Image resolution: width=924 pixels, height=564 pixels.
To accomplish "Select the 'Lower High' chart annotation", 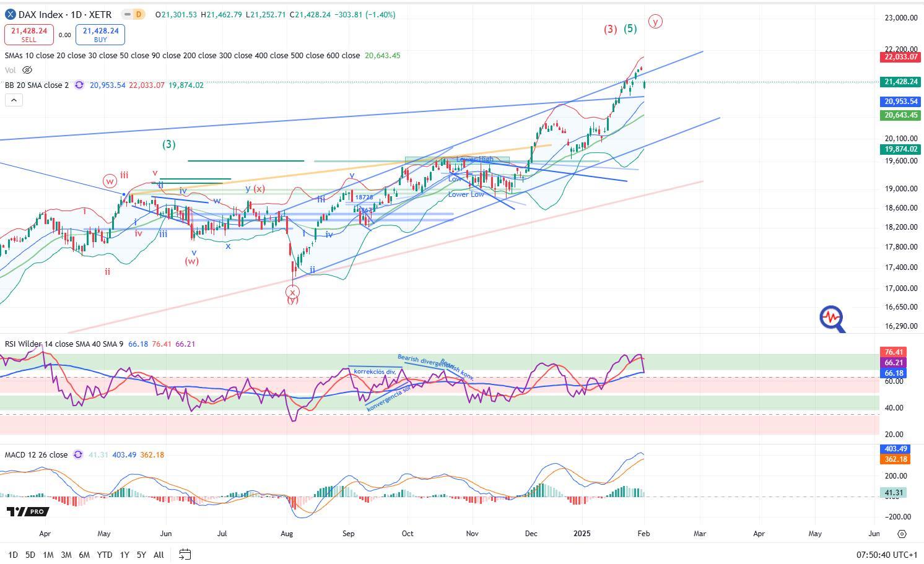I will 475,159.
